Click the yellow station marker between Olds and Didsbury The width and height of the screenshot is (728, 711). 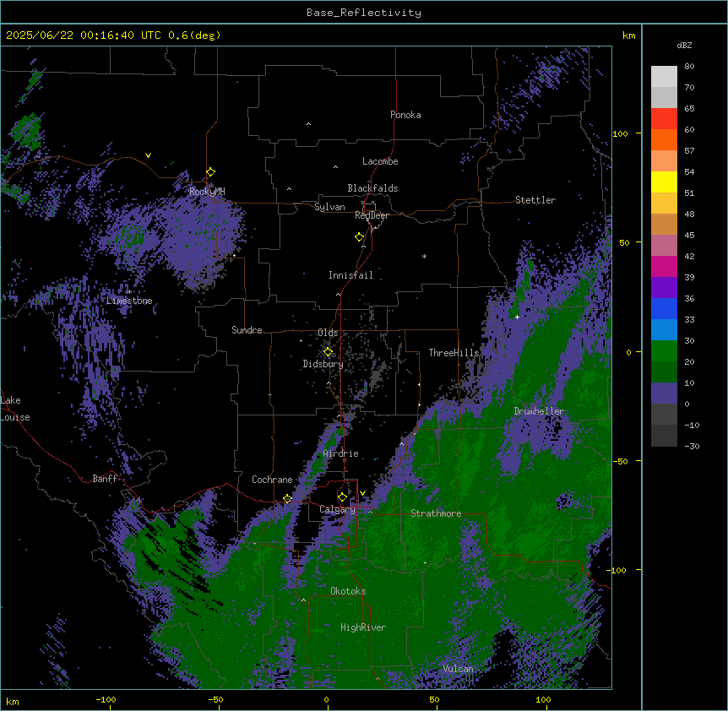[328, 352]
